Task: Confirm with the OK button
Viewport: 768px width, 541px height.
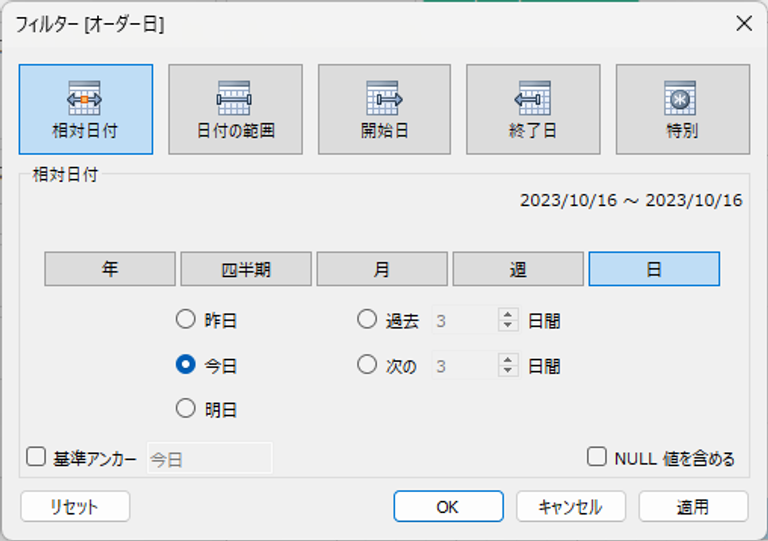Action: pyautogui.click(x=448, y=506)
